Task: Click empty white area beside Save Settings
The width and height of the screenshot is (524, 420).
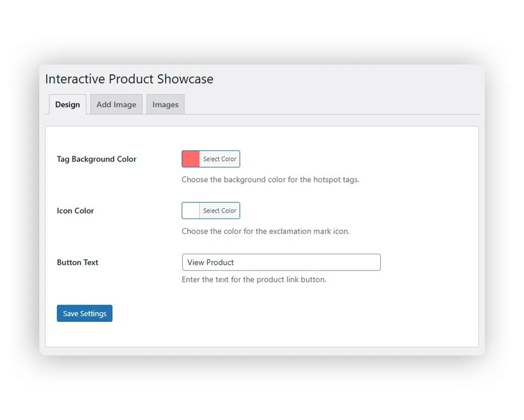Action: [x=262, y=314]
